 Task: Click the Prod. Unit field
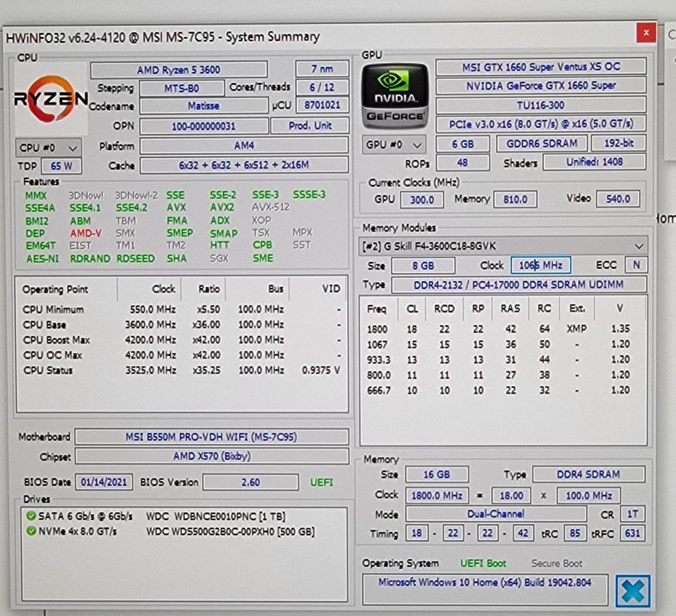click(x=309, y=125)
